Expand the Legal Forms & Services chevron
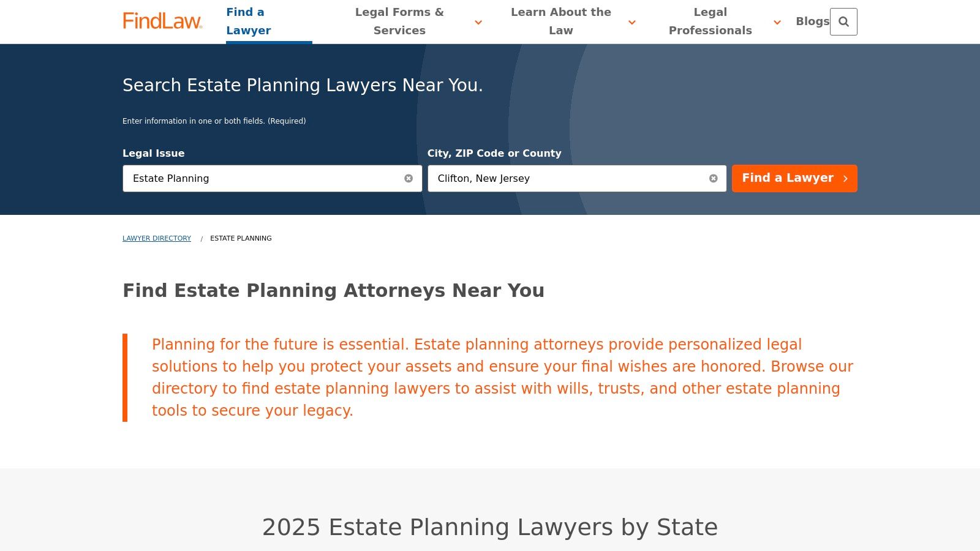 478,23
